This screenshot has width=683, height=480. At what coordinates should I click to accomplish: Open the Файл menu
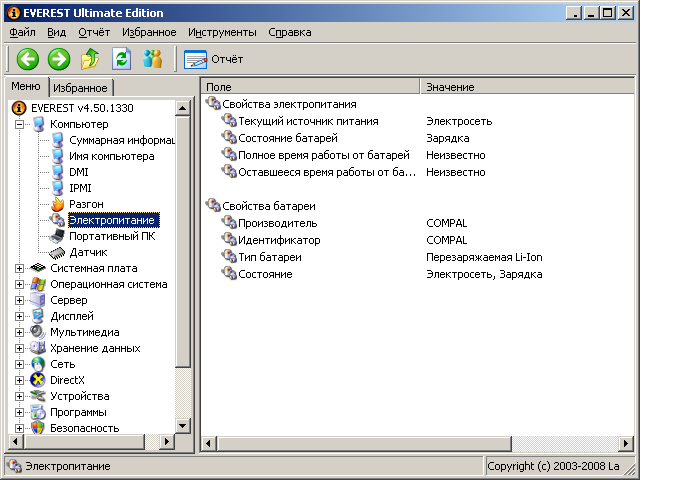(x=22, y=32)
